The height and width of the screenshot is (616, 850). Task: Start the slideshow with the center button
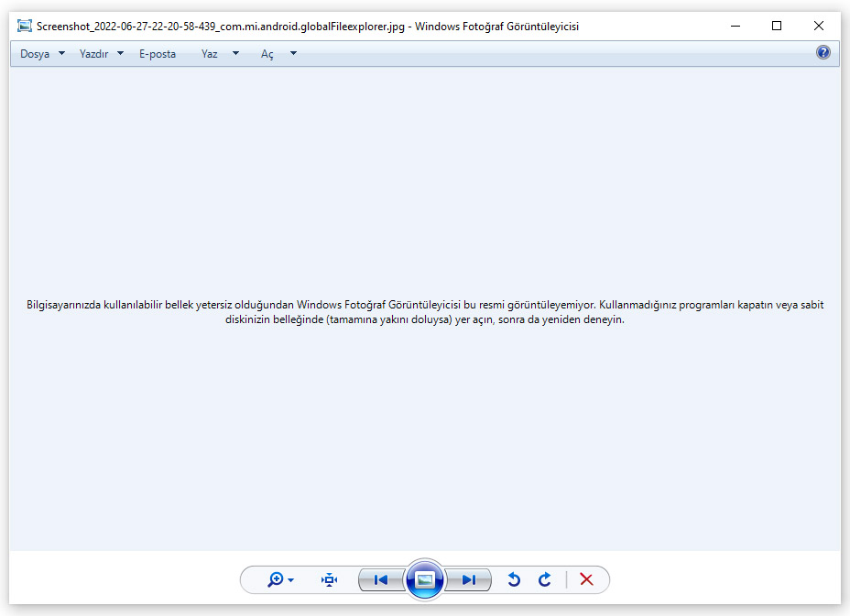[425, 579]
